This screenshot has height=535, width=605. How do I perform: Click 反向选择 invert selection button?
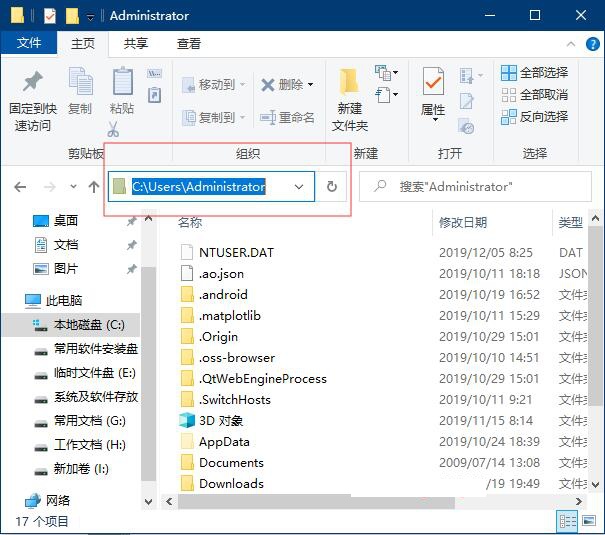pos(534,117)
